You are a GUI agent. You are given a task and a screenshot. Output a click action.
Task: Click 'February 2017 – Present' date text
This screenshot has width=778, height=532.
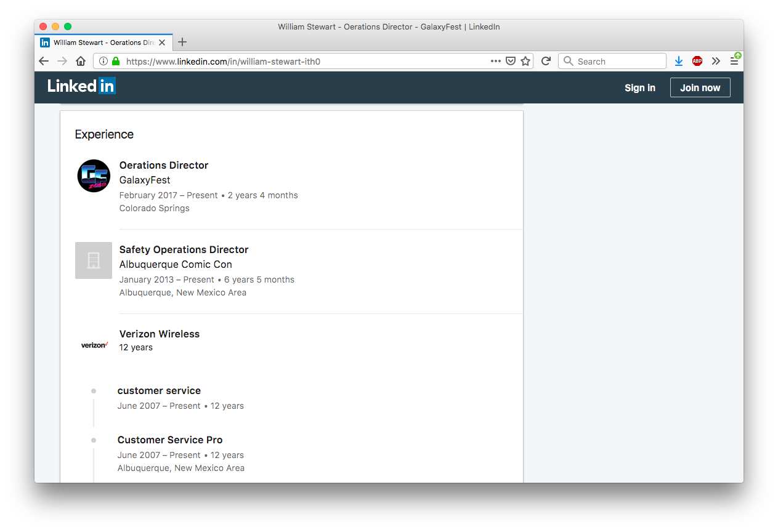click(169, 195)
